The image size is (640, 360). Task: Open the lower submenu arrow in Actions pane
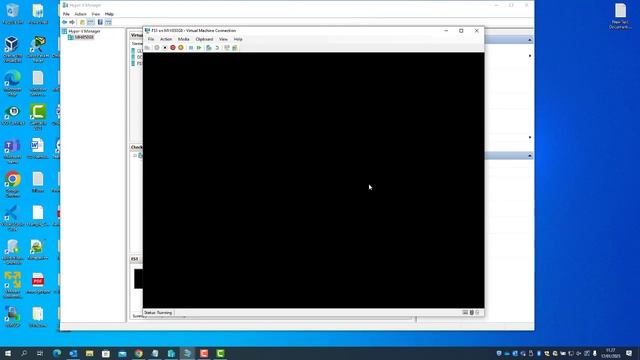(530, 137)
